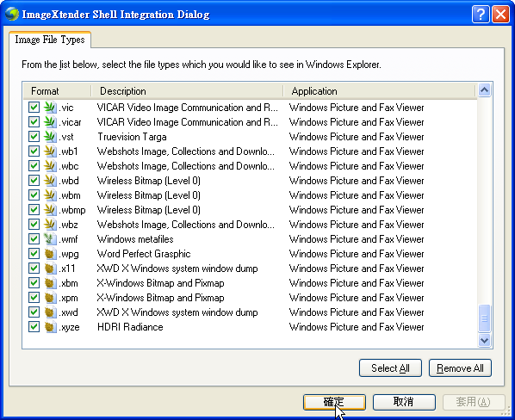Click the .vicar file type icon

point(50,122)
